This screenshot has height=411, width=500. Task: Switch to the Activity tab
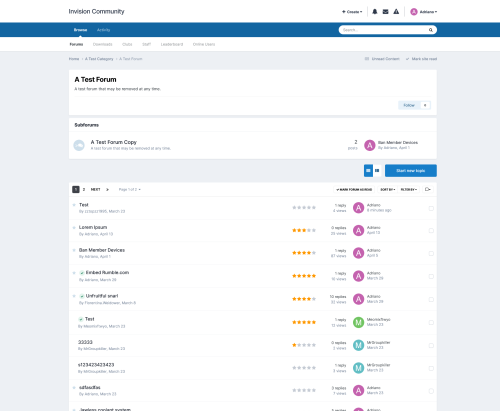pyautogui.click(x=103, y=30)
